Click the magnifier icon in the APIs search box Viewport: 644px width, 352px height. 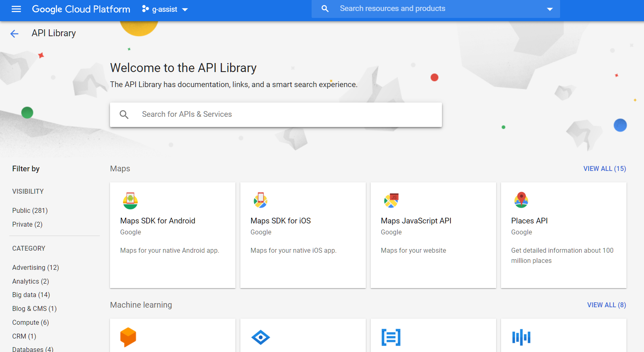(x=124, y=115)
